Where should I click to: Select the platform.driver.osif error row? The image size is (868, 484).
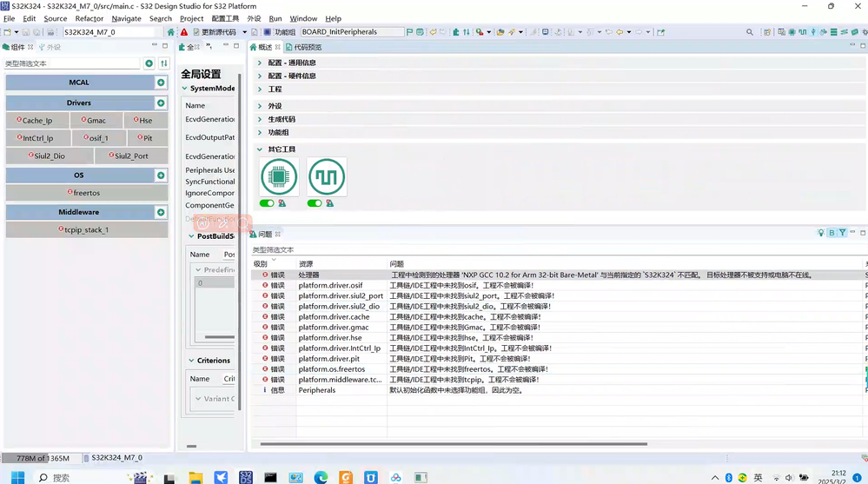click(559, 285)
